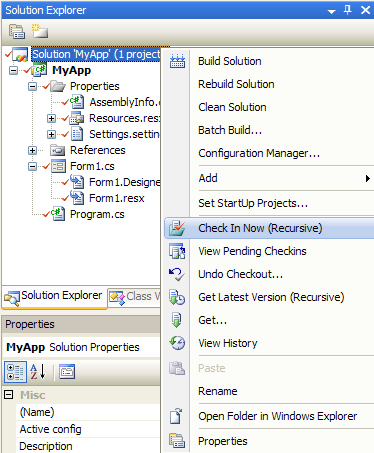
Task: Click the Properties toolbar icon in Solution Explorer
Action: point(17,32)
